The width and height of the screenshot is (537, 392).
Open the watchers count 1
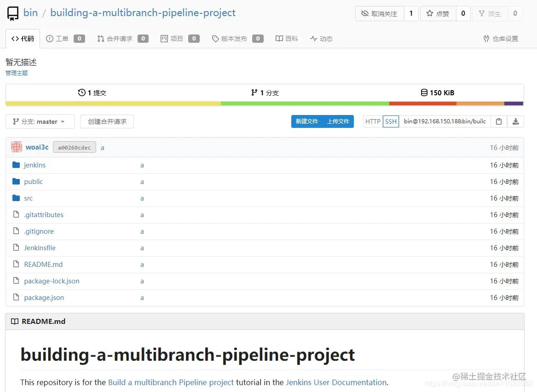pyautogui.click(x=411, y=13)
